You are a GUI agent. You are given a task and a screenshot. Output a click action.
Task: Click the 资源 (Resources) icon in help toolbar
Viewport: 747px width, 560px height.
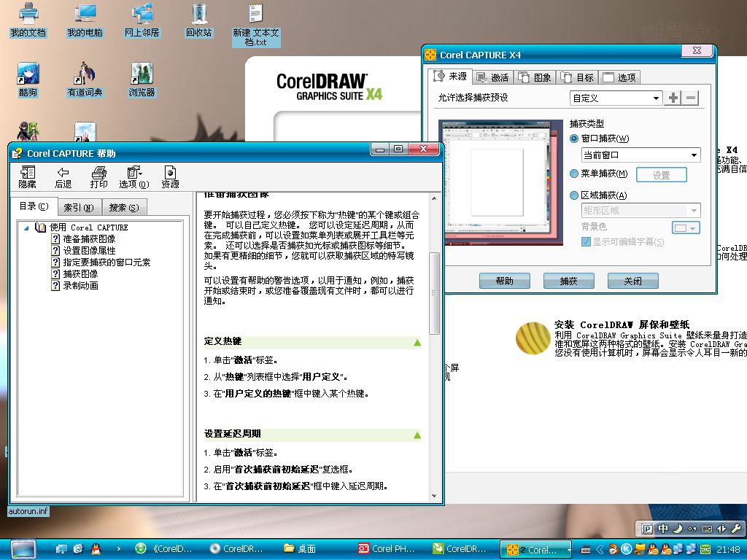point(170,176)
